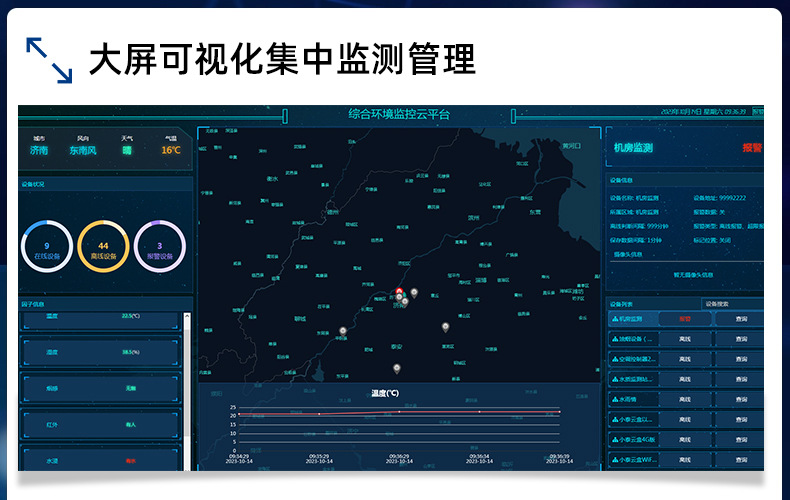Click the 东南风 wind direction value
Screen dimensions: 790x500
(x=83, y=150)
